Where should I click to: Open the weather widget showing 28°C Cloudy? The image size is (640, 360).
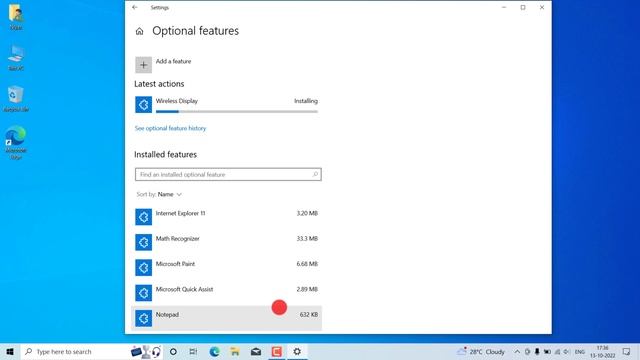pyautogui.click(x=481, y=351)
